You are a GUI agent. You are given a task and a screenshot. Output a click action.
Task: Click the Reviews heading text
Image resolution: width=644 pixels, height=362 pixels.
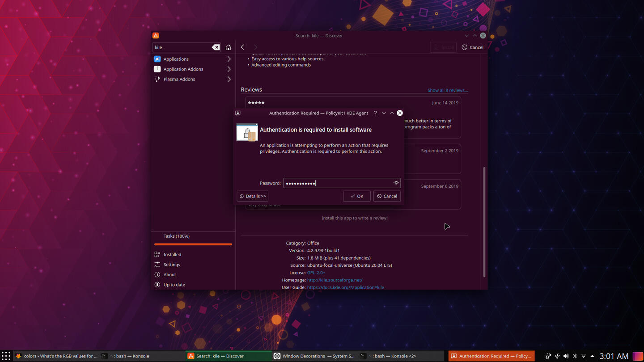point(251,89)
